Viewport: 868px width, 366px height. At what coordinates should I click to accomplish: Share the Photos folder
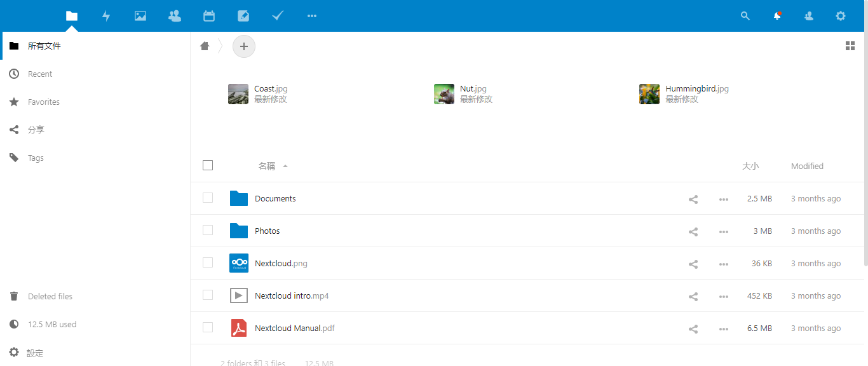[693, 231]
